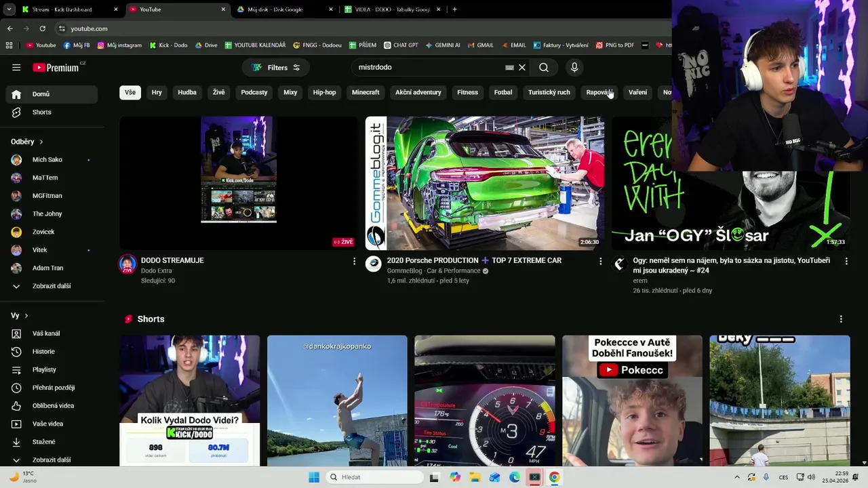Image resolution: width=868 pixels, height=488 pixels.
Task: Open Přehrát později list
Action: (52, 388)
